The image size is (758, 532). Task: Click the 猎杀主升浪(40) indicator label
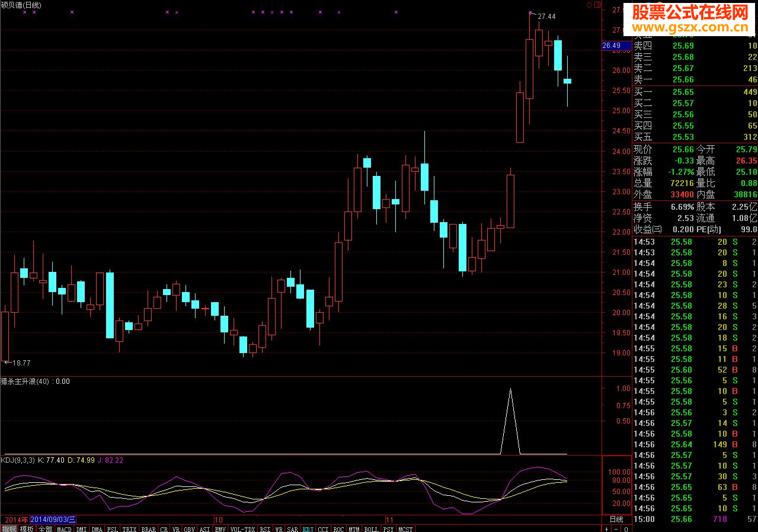pos(25,382)
